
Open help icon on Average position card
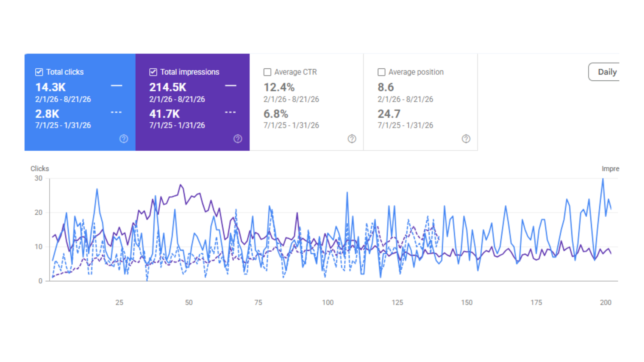tap(466, 139)
